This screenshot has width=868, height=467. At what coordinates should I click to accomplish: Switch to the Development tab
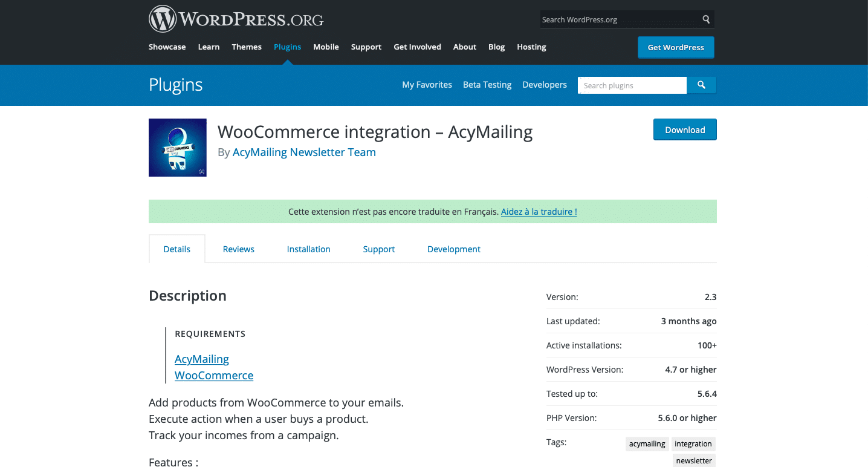coord(454,249)
